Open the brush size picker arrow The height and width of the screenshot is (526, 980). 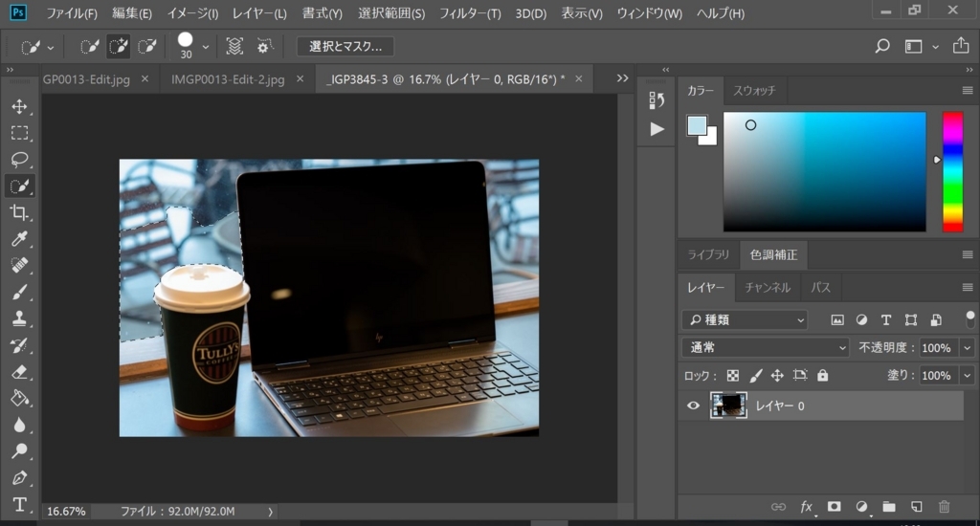(x=205, y=47)
